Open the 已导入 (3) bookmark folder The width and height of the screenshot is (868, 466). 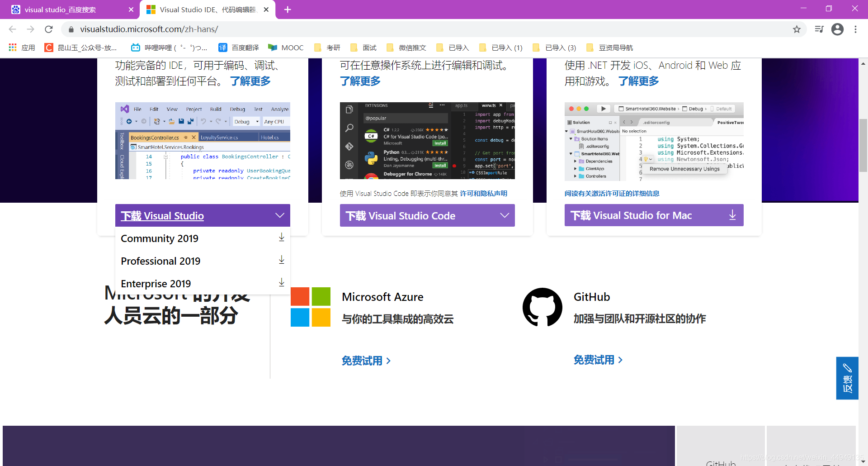[x=554, y=48]
